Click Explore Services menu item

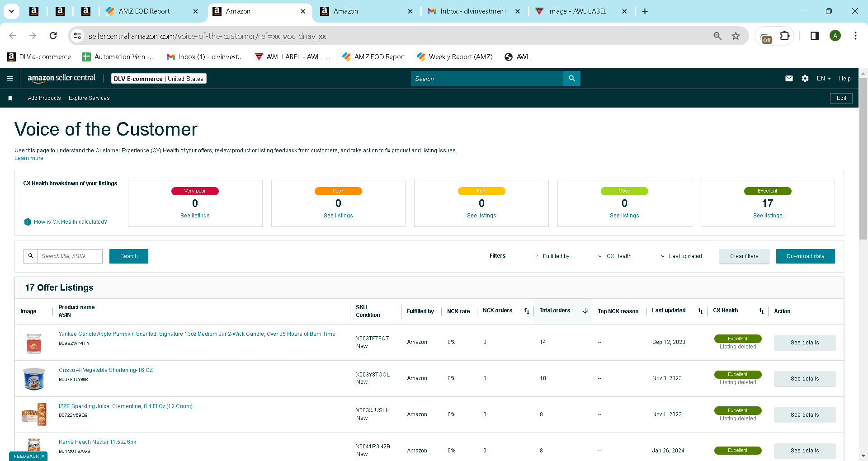click(x=89, y=98)
